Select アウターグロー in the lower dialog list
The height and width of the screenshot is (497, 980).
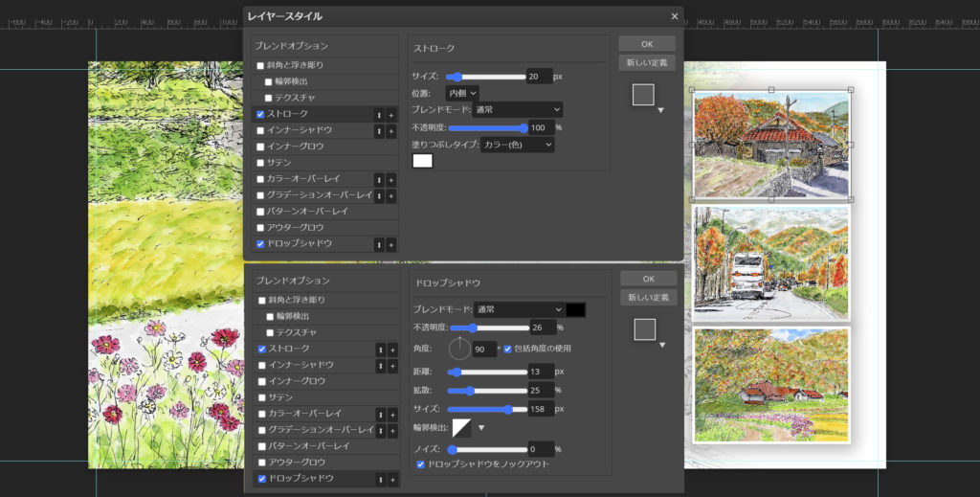[295, 463]
